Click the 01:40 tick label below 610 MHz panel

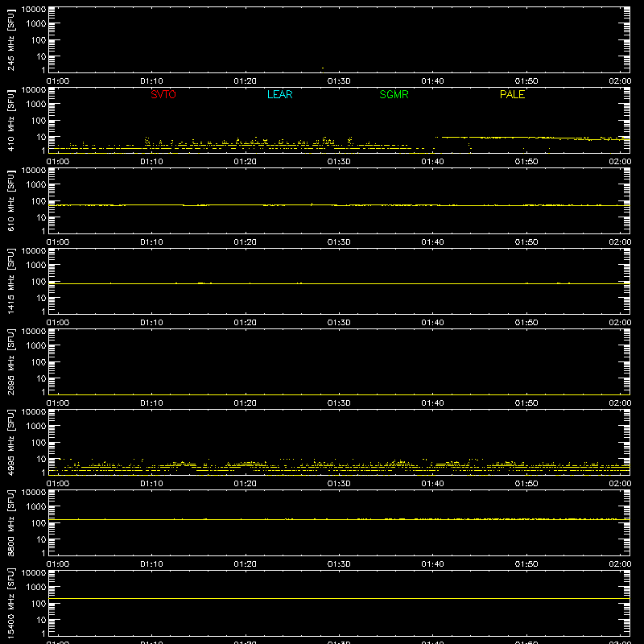click(x=432, y=242)
